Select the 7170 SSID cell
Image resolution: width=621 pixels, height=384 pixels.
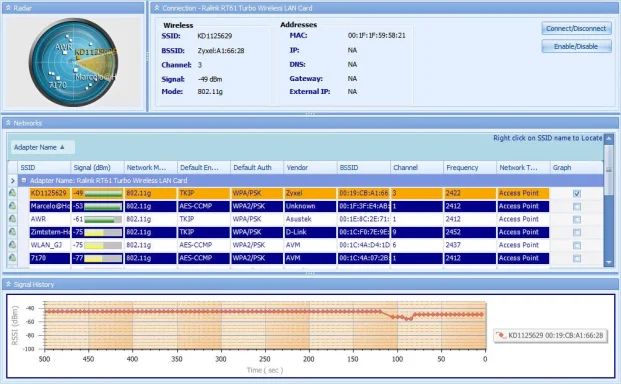click(x=50, y=258)
